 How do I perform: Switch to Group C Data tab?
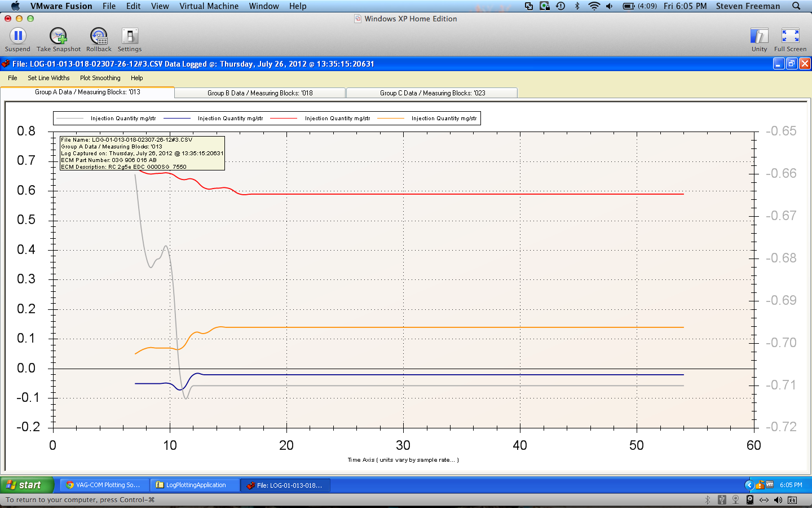pyautogui.click(x=432, y=93)
